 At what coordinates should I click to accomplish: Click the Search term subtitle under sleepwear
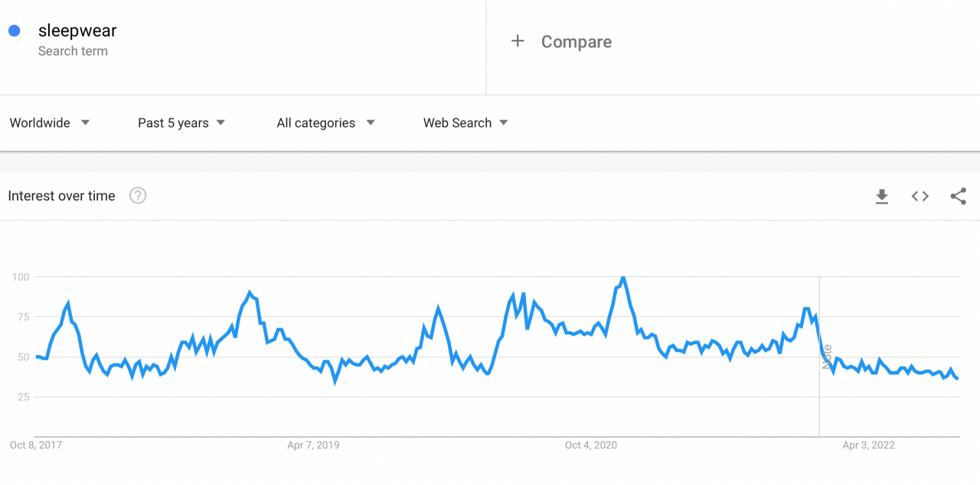(x=73, y=50)
